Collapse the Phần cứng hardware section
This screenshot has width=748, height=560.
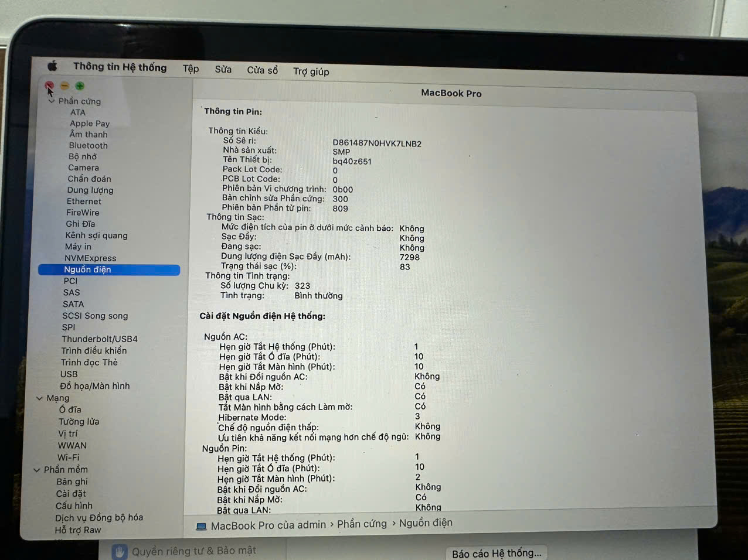(x=52, y=101)
